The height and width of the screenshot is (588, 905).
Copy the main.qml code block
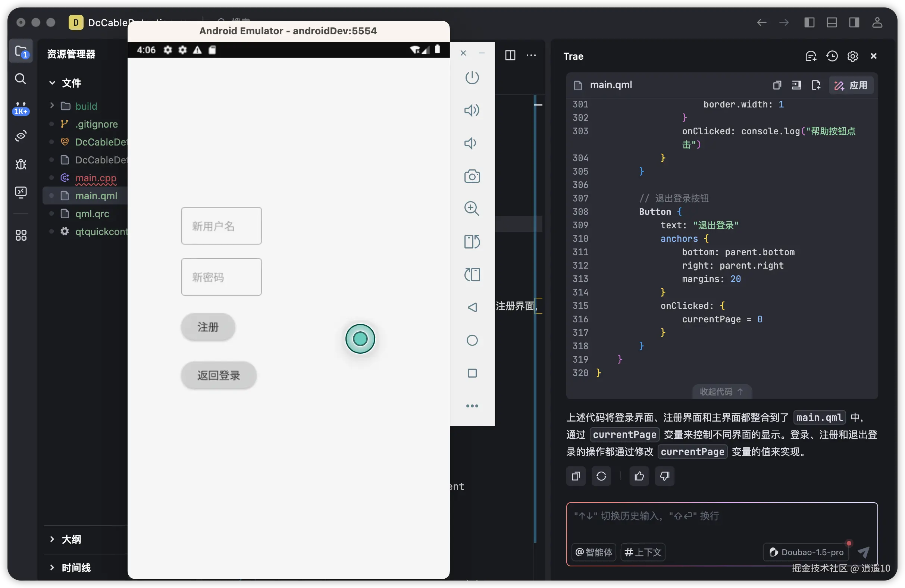point(777,85)
